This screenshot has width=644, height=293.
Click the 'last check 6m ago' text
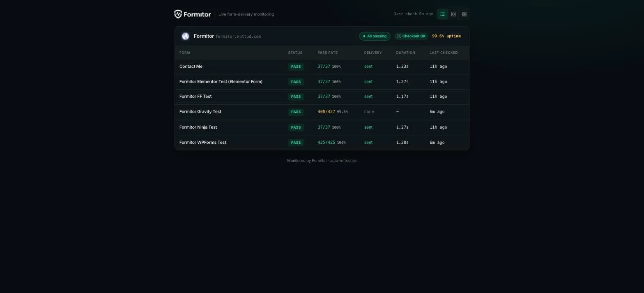[414, 14]
